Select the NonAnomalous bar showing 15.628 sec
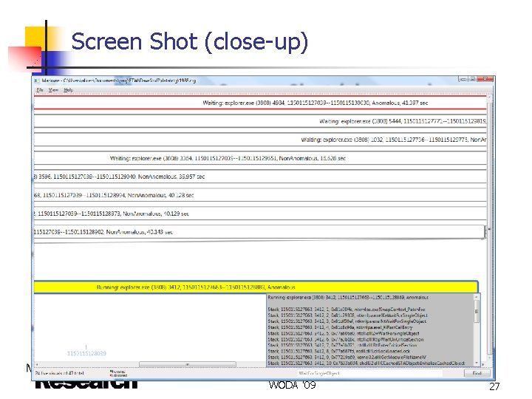The width and height of the screenshot is (532, 399). point(260,158)
